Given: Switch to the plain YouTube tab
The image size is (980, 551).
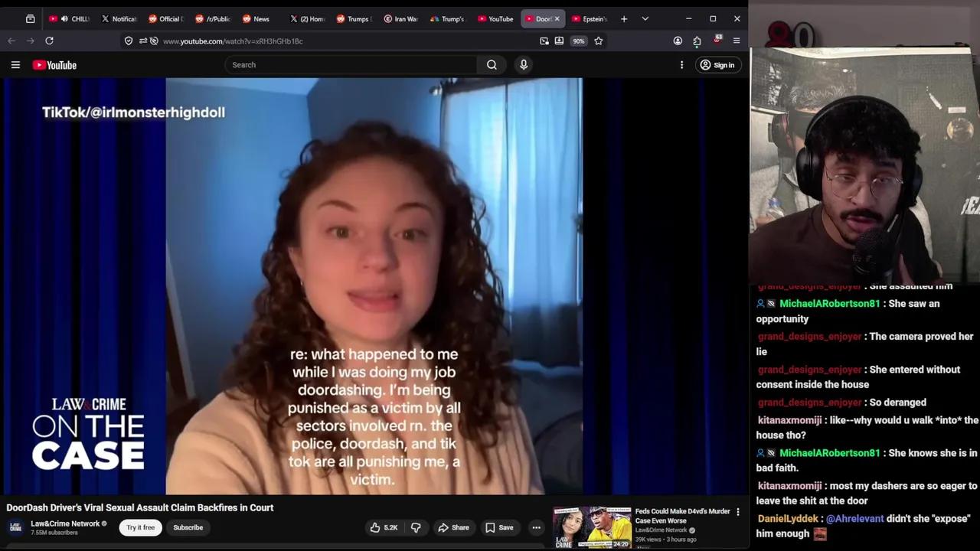Looking at the screenshot, I should [495, 18].
